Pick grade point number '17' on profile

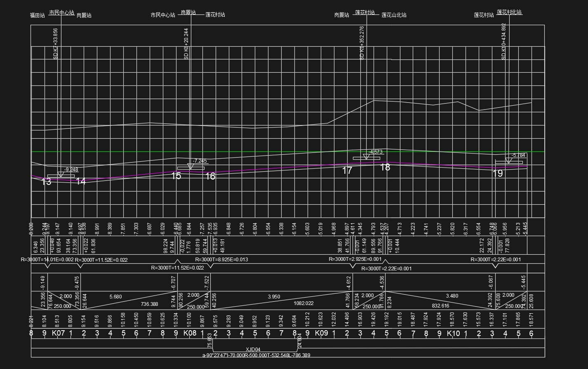click(347, 170)
